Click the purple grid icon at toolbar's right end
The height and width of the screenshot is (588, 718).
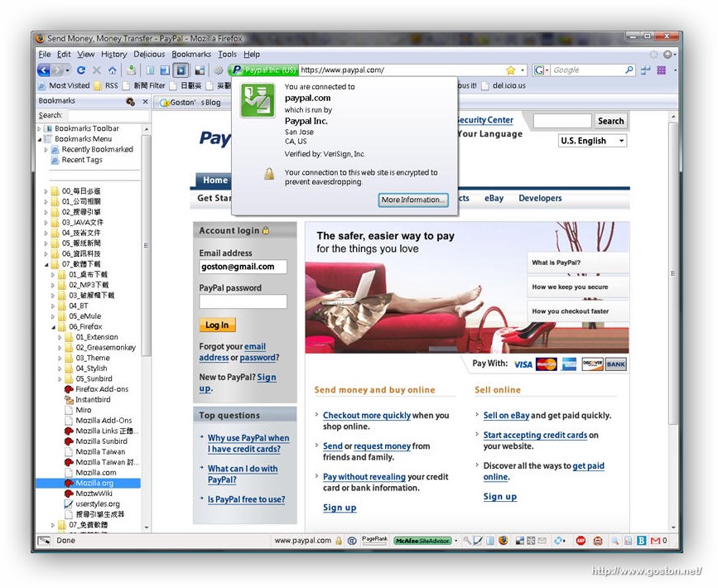pyautogui.click(x=661, y=70)
